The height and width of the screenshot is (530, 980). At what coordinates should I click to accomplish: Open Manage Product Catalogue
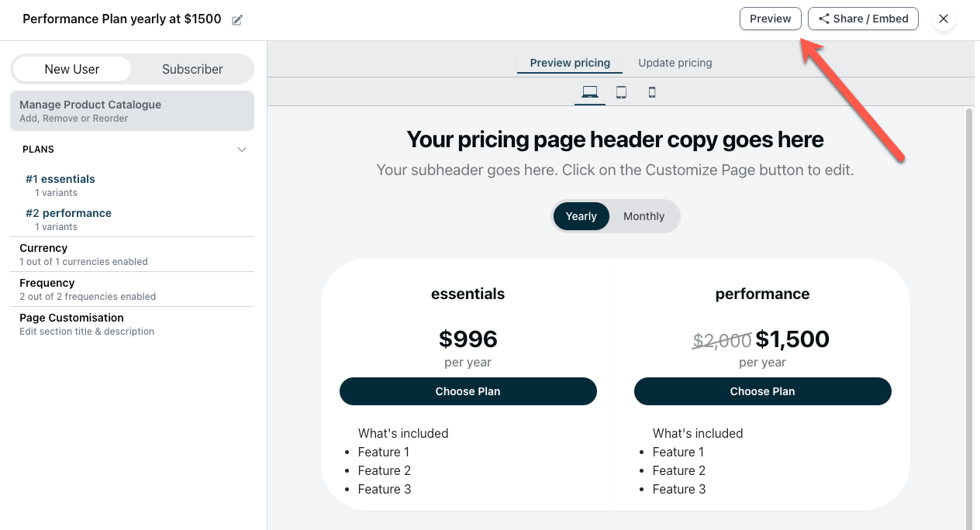coord(132,110)
